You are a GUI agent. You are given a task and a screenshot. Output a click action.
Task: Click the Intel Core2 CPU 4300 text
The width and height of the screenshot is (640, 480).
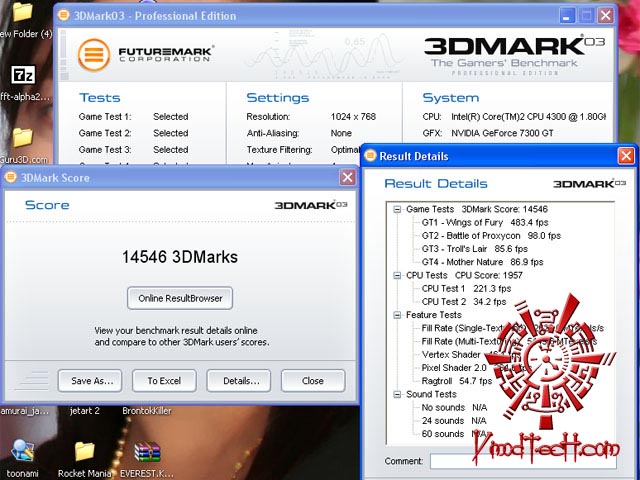click(x=528, y=117)
